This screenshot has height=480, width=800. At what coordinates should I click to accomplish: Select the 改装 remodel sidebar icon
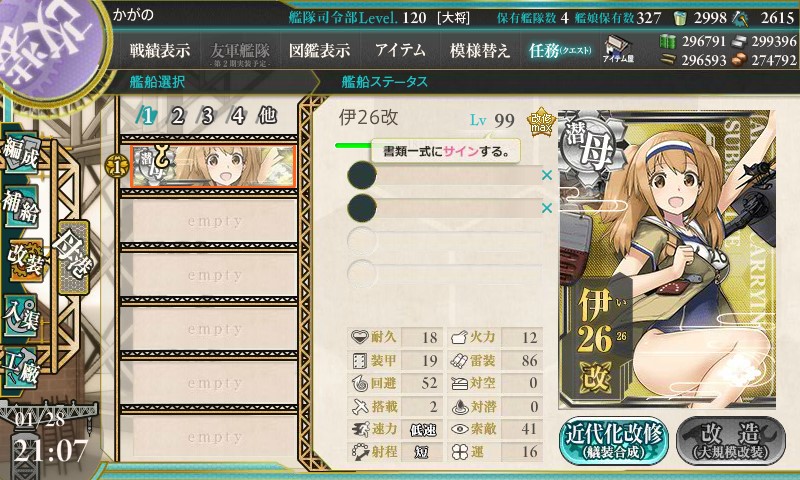point(24,260)
